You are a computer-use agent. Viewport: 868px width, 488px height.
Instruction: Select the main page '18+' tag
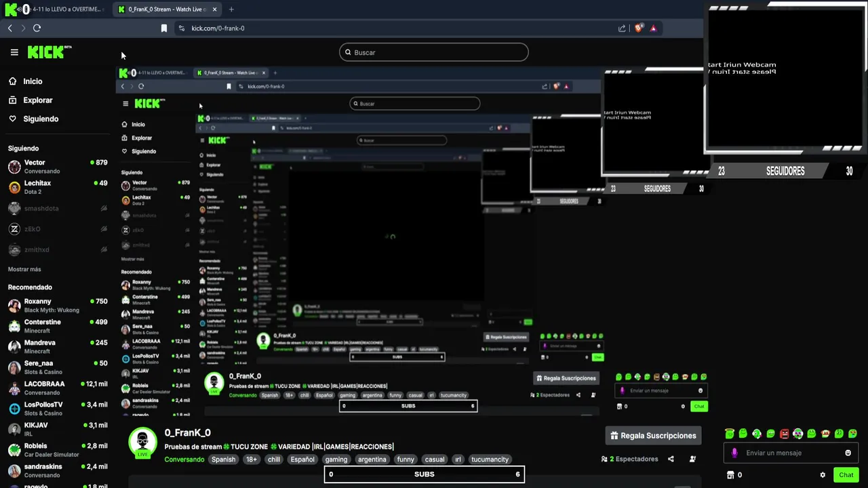point(252,460)
